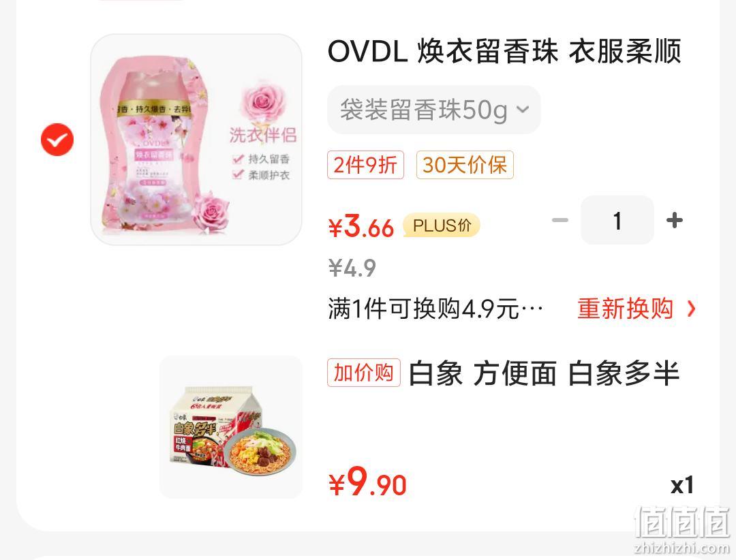View the OVDL scent beads product image

click(x=196, y=140)
